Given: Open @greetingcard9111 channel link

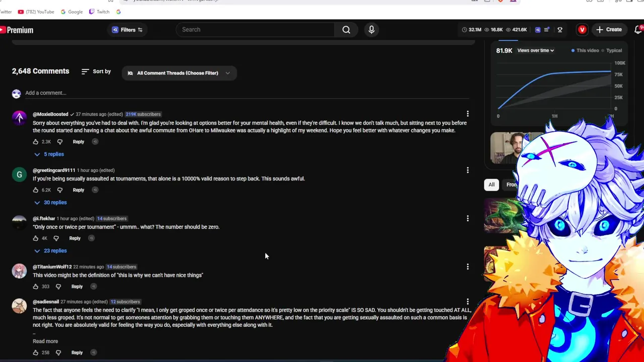Looking at the screenshot, I should [x=54, y=170].
